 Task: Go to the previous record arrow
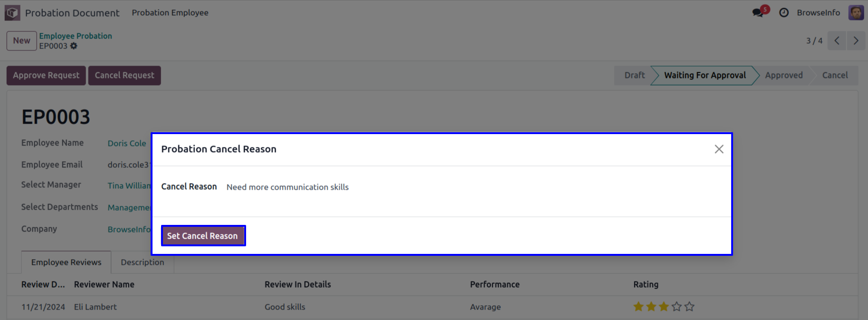click(x=837, y=41)
